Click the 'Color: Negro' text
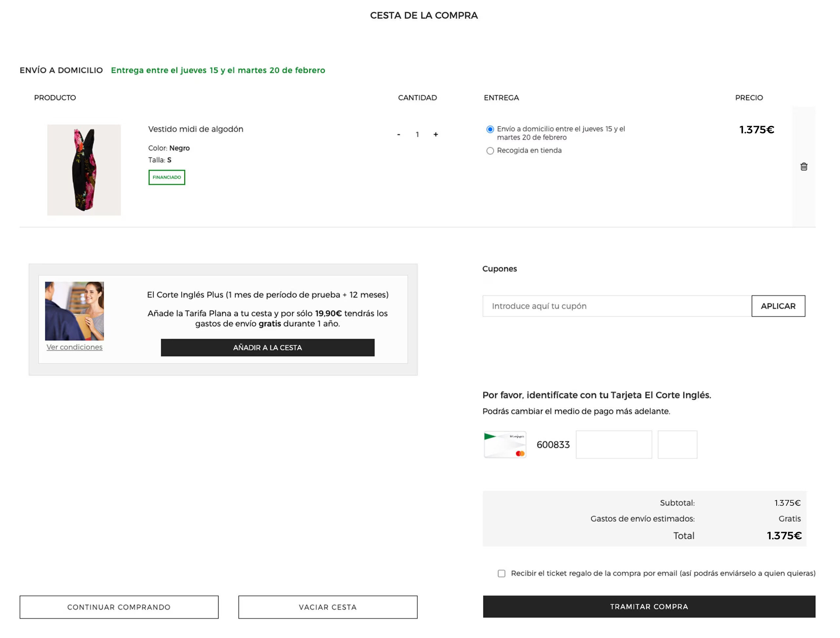The image size is (840, 638). coord(169,148)
